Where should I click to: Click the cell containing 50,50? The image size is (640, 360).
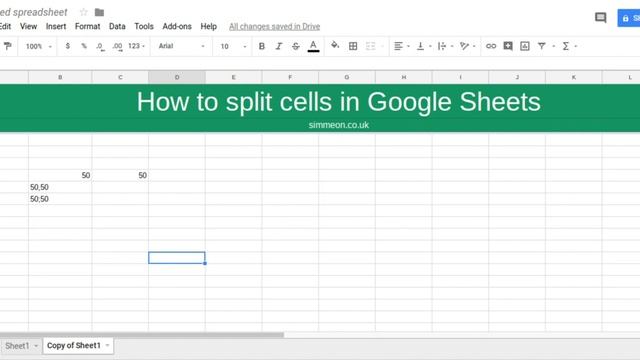pos(60,187)
